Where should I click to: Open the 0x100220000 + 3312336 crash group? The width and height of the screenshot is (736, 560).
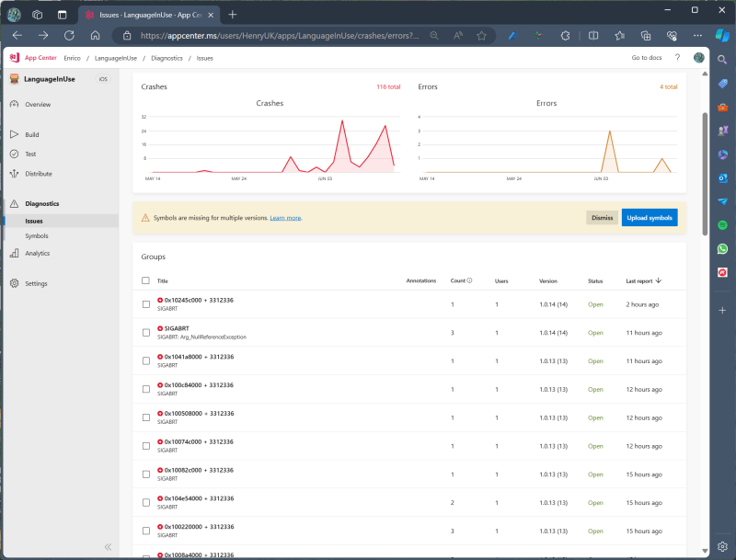pyautogui.click(x=199, y=527)
